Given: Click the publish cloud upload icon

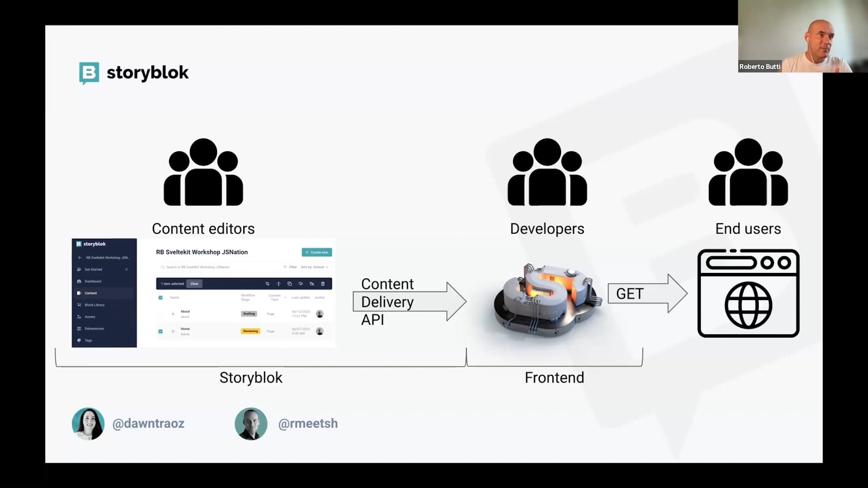Looking at the screenshot, I should (x=301, y=284).
